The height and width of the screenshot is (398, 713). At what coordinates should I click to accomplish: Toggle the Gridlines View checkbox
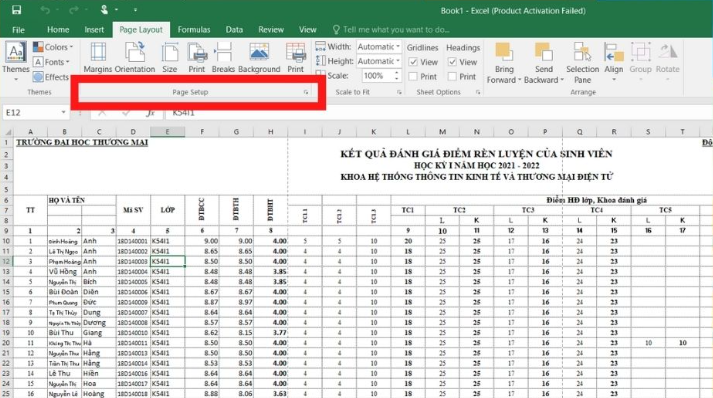coord(413,62)
